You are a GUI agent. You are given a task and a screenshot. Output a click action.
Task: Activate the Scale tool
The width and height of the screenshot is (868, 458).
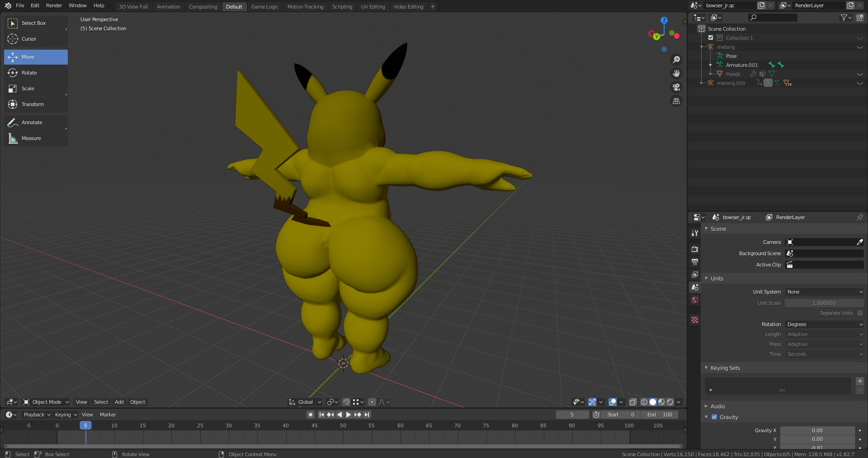coord(36,89)
